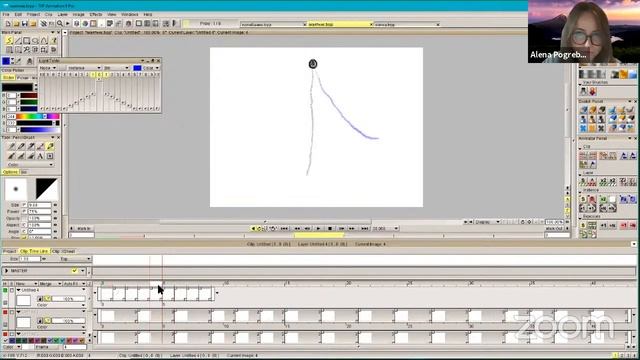
Task: Switch to the Project tab
Action: click(9, 251)
